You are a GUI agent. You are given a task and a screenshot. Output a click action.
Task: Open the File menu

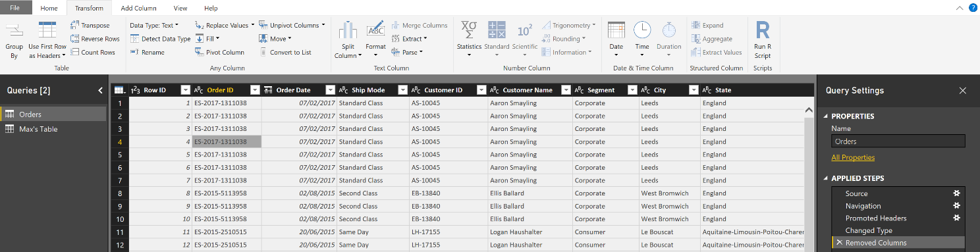pos(14,8)
